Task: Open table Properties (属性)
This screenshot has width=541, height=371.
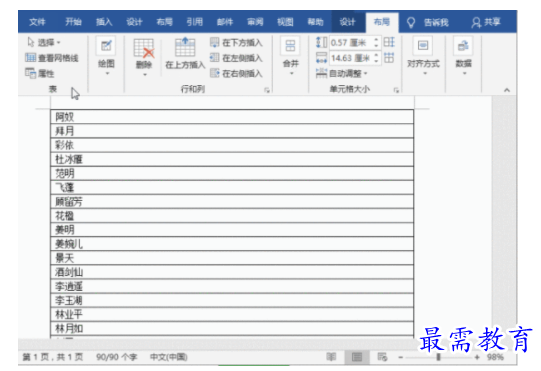Action: pos(40,73)
